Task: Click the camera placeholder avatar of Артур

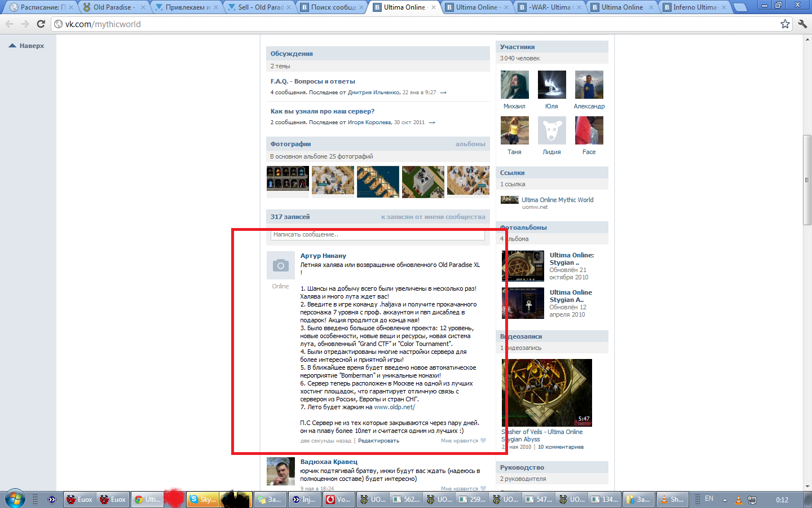Action: point(281,265)
